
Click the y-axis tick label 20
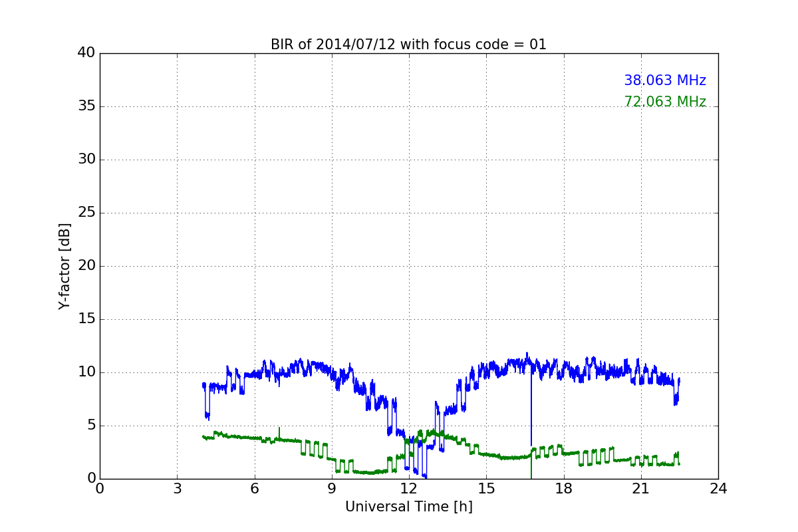(86, 266)
